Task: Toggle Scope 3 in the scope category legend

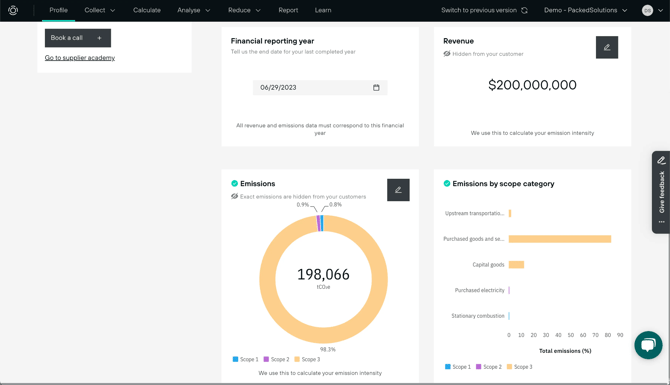Action: [x=520, y=367]
